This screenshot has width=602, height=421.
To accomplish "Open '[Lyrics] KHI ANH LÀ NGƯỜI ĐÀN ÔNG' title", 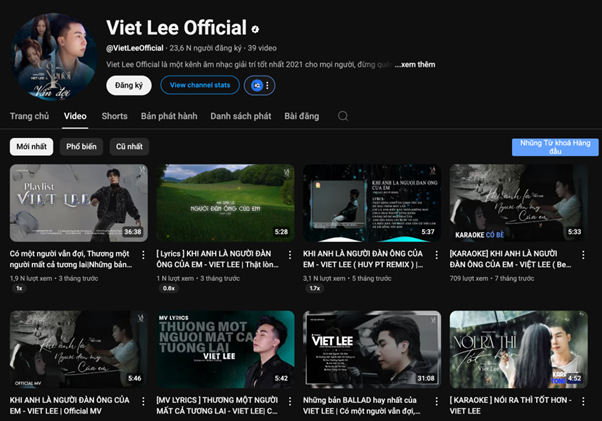I will pyautogui.click(x=217, y=259).
